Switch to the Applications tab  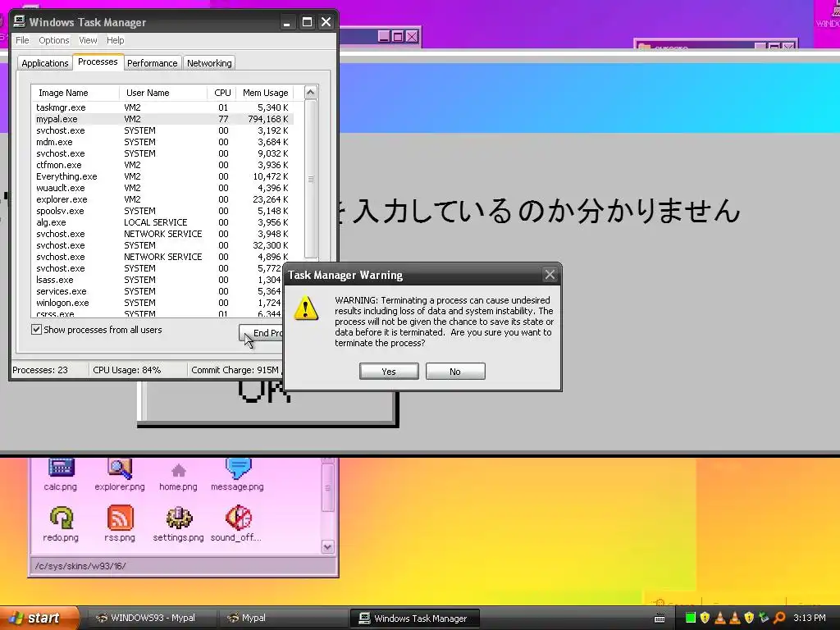pyautogui.click(x=45, y=63)
